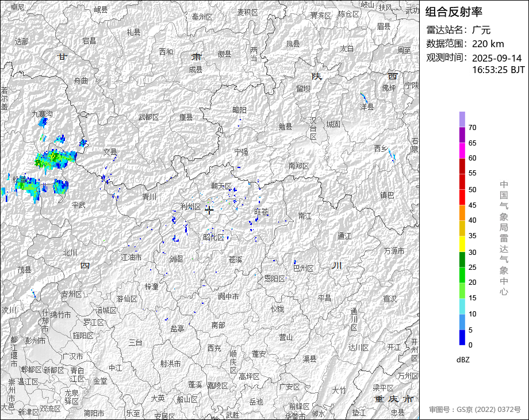529x420 pixels.
Task: Click the 宣汉 map label
Action: 390,299
